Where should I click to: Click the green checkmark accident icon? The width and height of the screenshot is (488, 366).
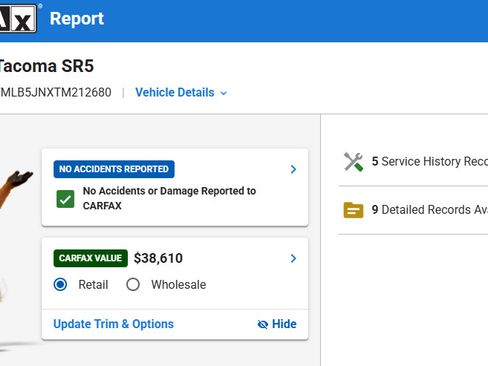click(x=65, y=199)
